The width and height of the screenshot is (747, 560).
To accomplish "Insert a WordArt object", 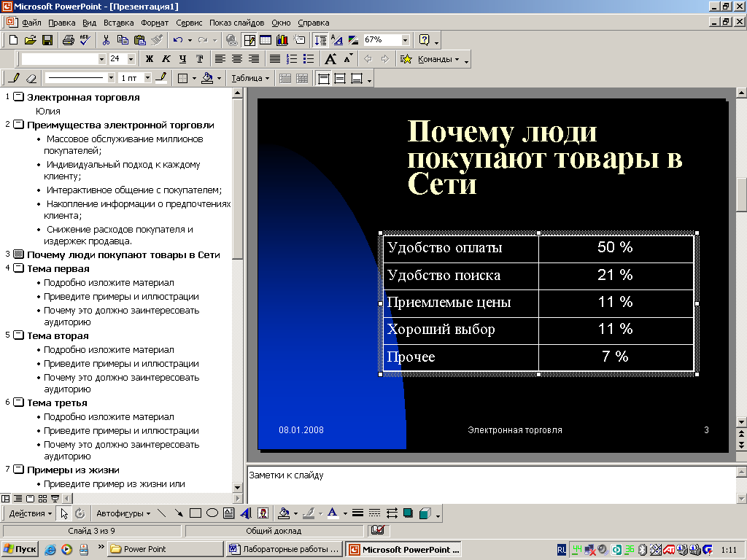I will (246, 513).
